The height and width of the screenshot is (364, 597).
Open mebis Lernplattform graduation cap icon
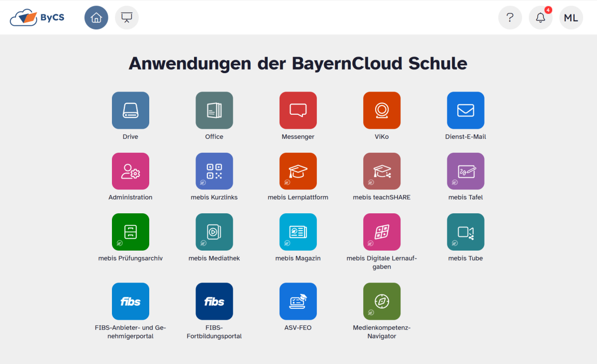pos(298,171)
